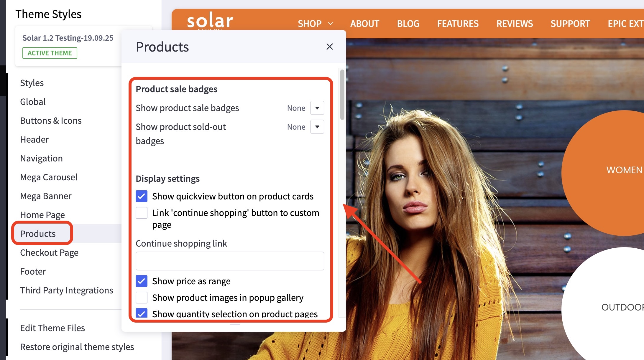Open the REVIEWS nav item

(515, 24)
